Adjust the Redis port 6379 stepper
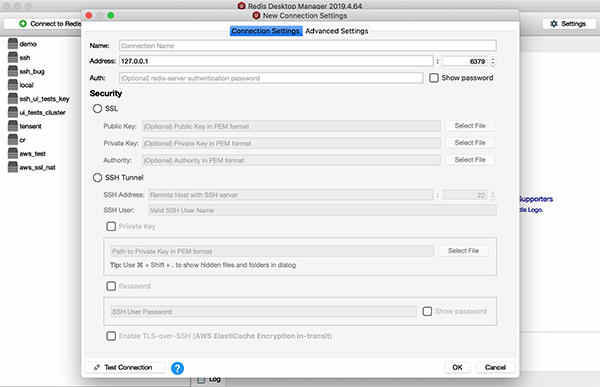The width and height of the screenshot is (600, 387). 493,61
